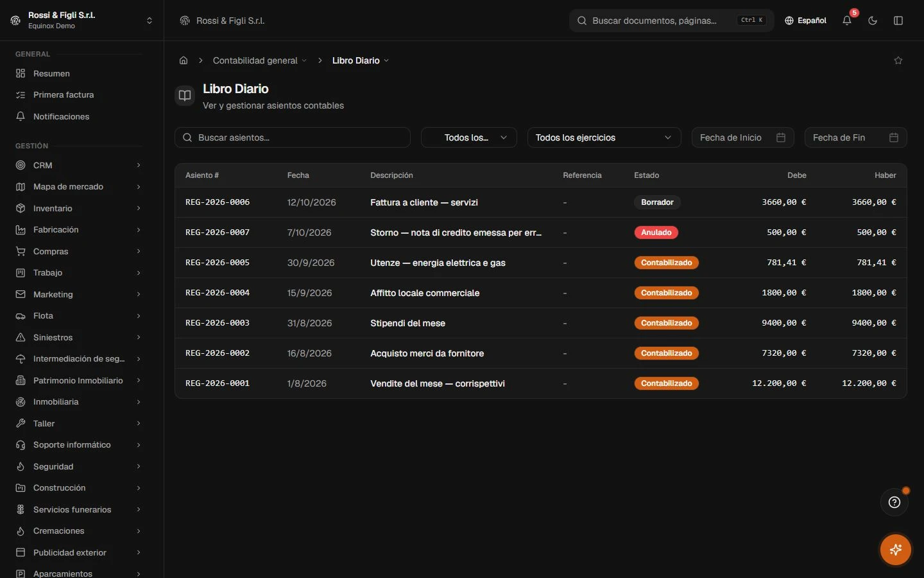924x578 pixels.
Task: Click the Taller wrench icon
Action: coord(21,424)
